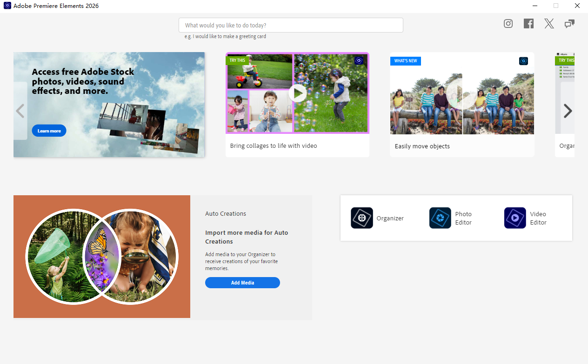Screen dimensions: 588x364
Task: Click the What's New badge
Action: (406, 61)
